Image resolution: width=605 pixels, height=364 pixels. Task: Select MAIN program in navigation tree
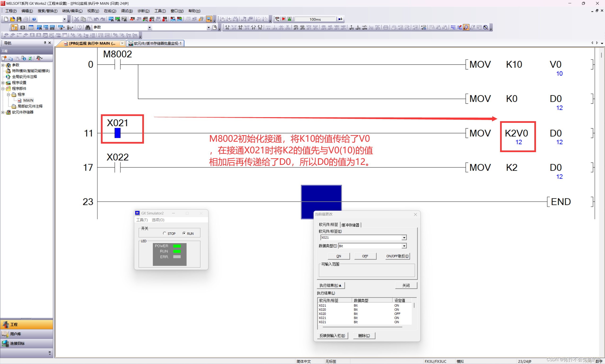coord(28,100)
